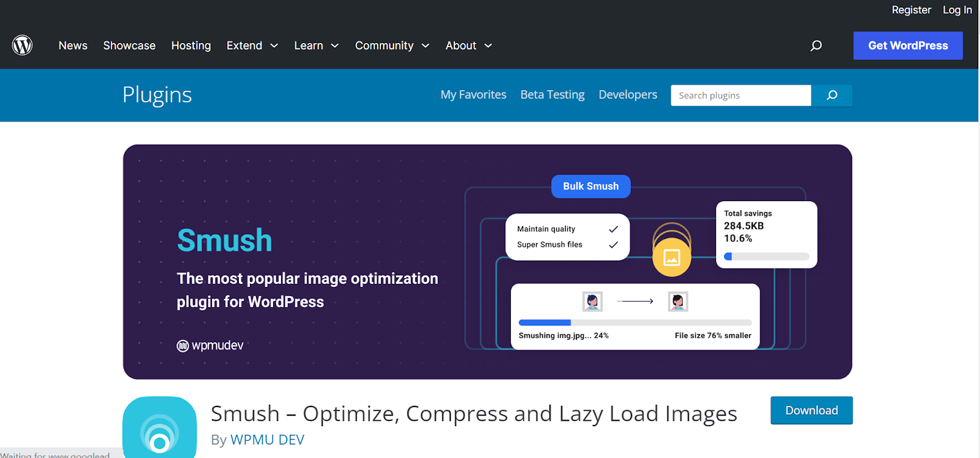980x458 pixels.
Task: Click the WordPress logo icon
Action: [22, 45]
